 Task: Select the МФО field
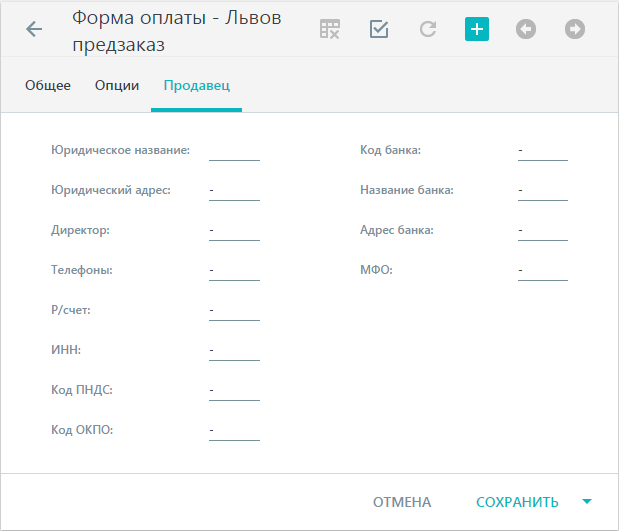pos(543,270)
